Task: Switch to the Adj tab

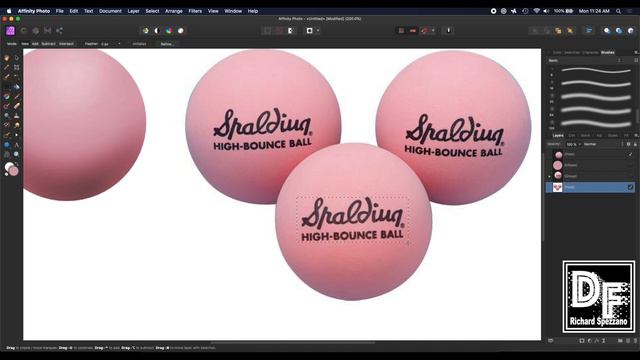Action: (599, 135)
